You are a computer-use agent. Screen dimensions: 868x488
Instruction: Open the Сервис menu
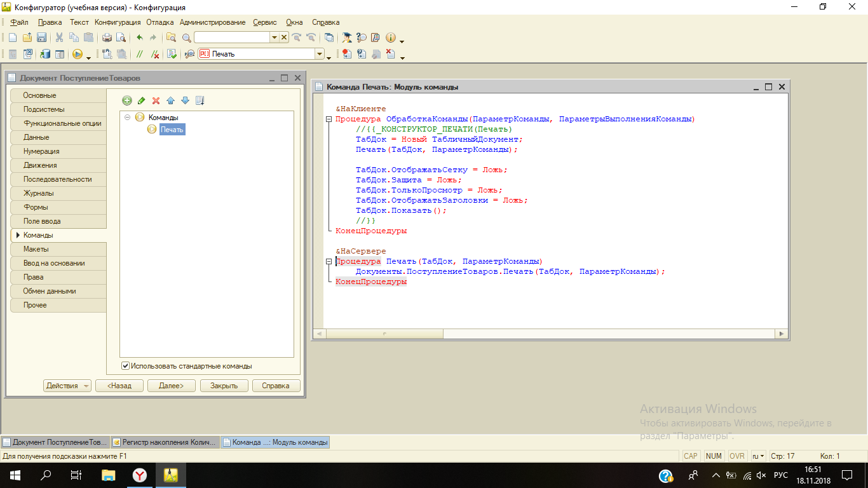265,22
